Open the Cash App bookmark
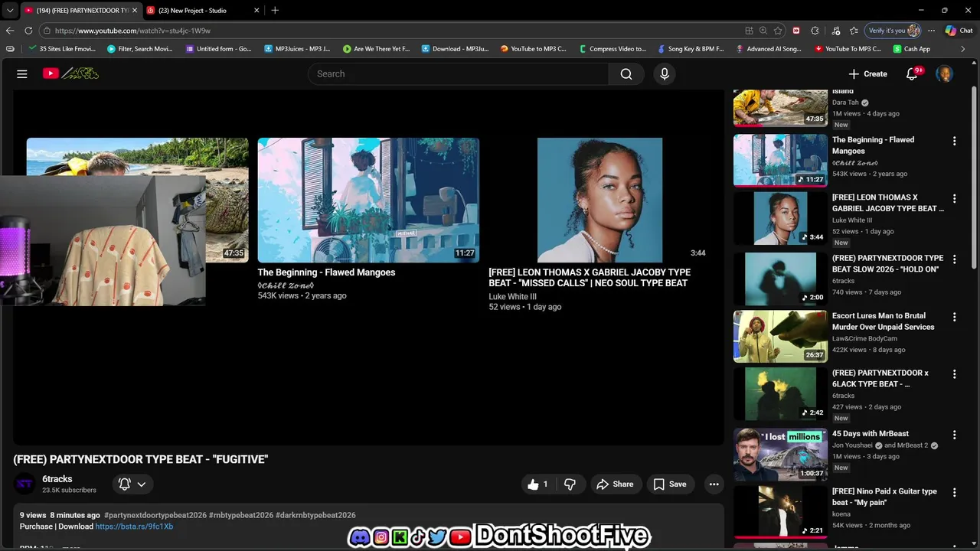 (912, 49)
